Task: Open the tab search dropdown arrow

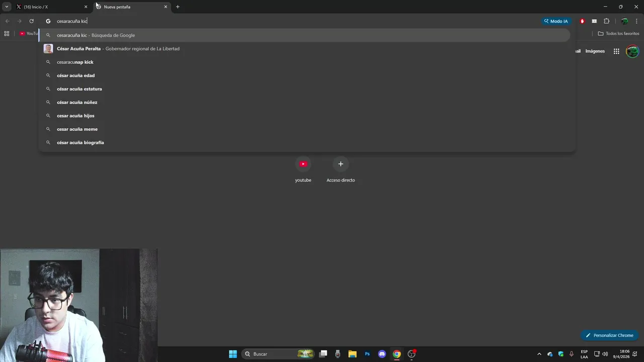Action: (7, 7)
